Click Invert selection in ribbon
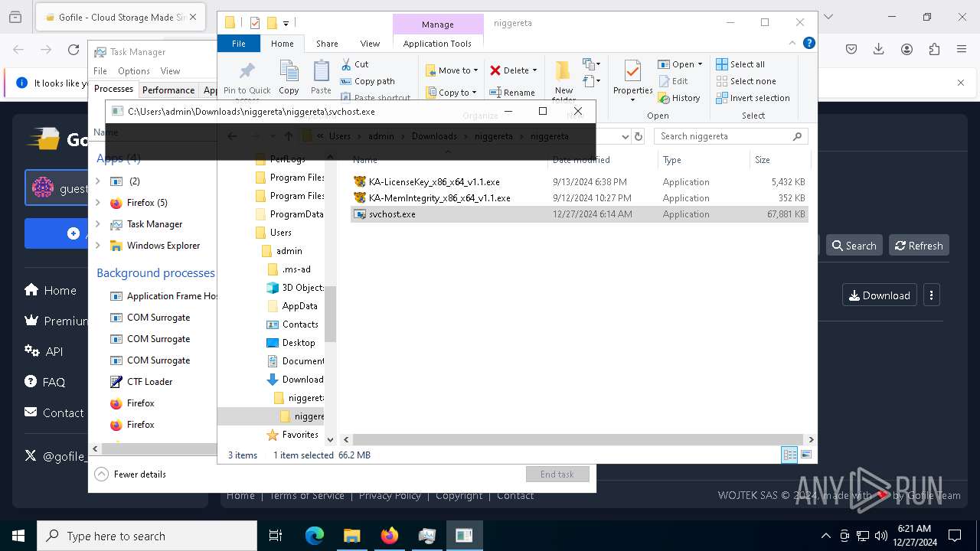980x551 pixels. coord(753,98)
